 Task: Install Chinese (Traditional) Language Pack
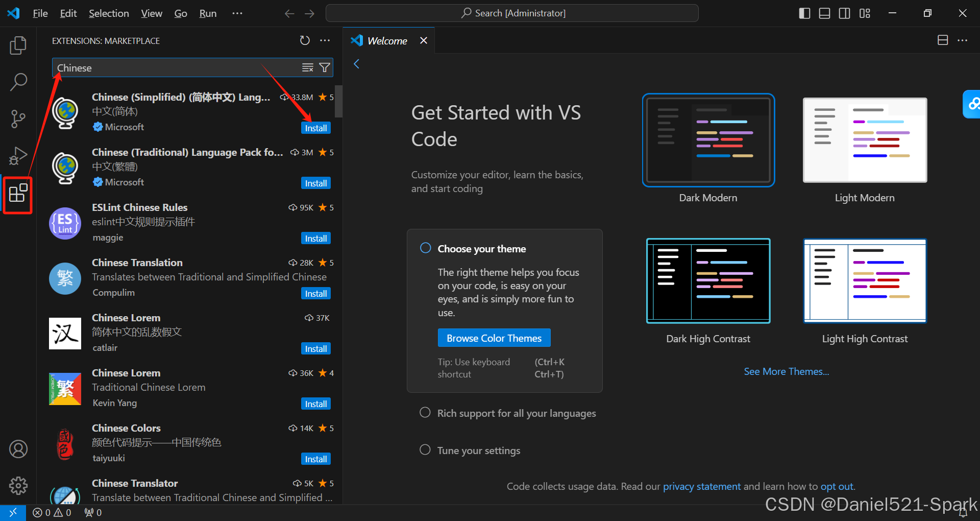(x=316, y=183)
